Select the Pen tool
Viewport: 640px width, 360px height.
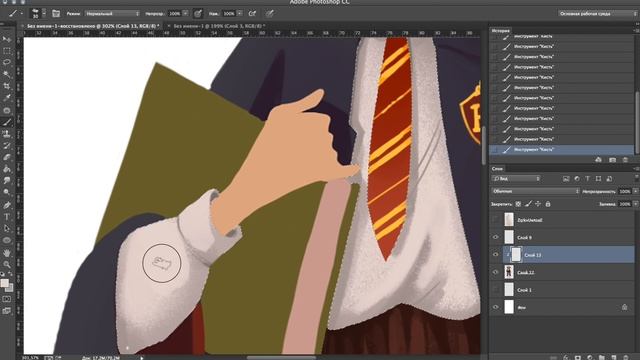point(7,205)
